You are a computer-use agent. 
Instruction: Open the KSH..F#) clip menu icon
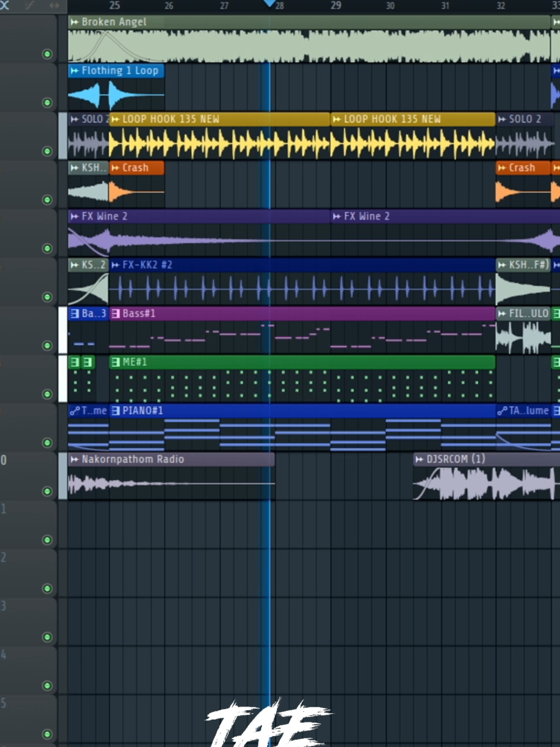(x=502, y=265)
